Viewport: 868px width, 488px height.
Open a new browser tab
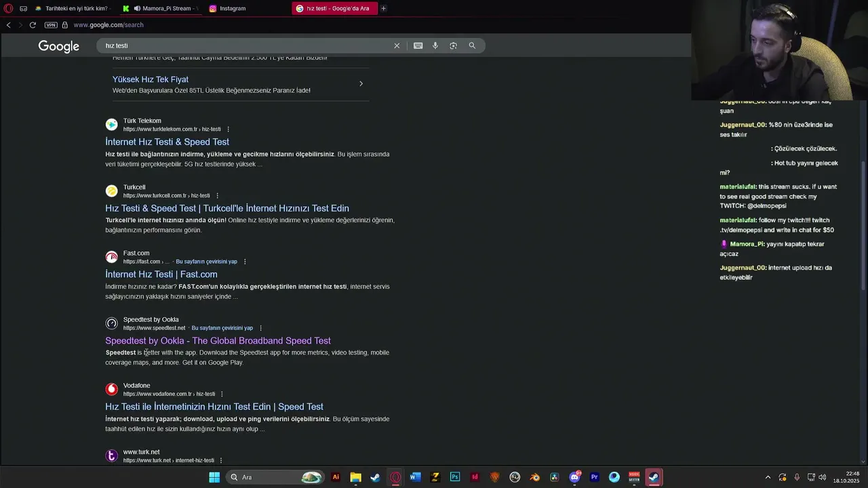(x=383, y=8)
